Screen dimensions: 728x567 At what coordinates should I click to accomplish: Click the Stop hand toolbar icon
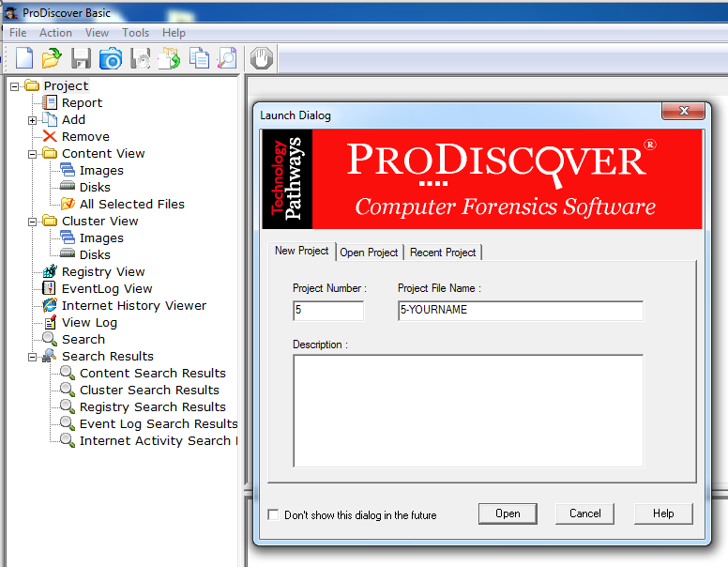(x=262, y=59)
